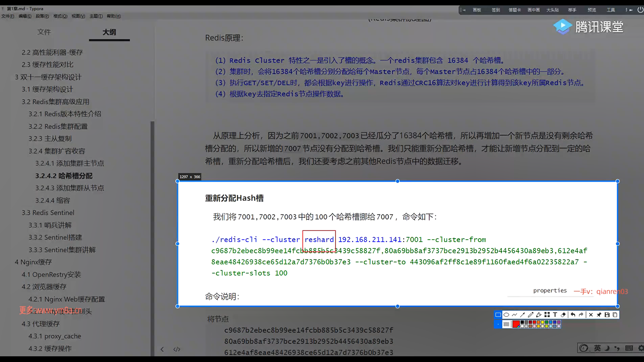Open outline entry 4.1 OpenResty安装
This screenshot has height=362, width=644.
point(51,275)
